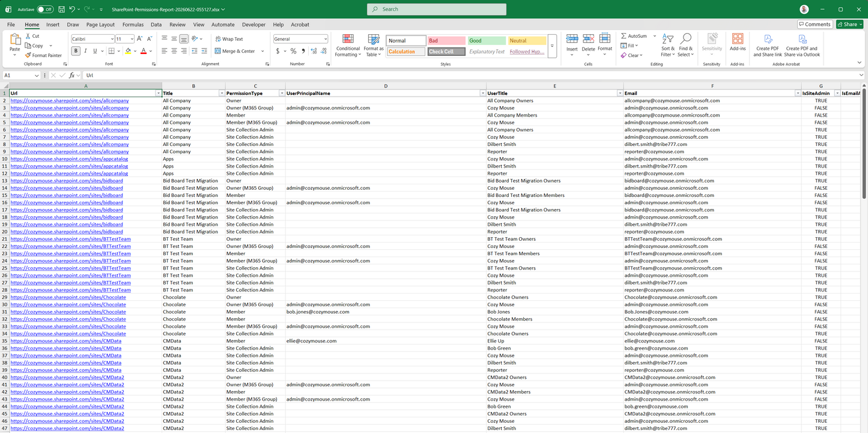Toggle Italic formatting

(85, 51)
